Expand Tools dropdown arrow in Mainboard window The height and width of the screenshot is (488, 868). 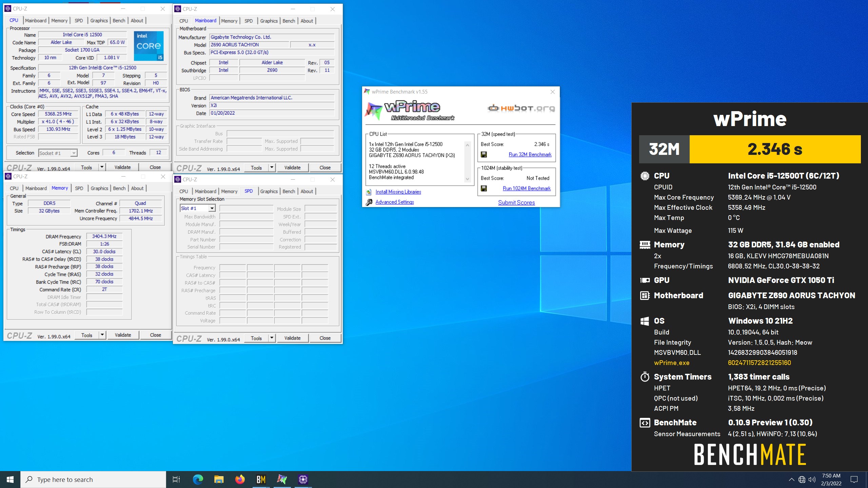pos(272,168)
